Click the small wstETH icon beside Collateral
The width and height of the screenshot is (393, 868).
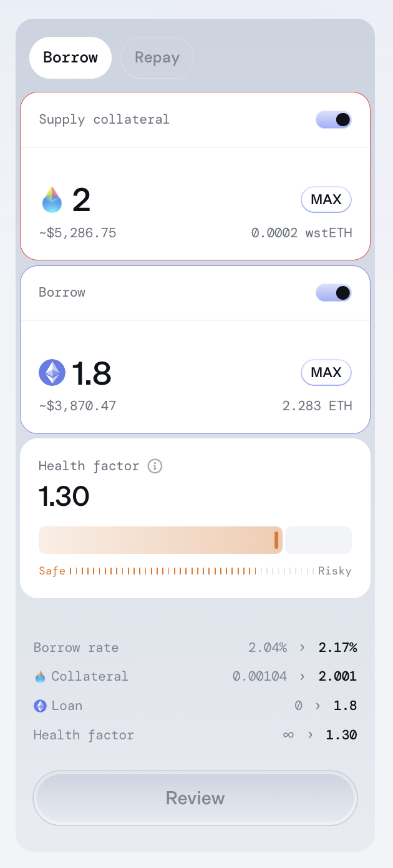[40, 676]
